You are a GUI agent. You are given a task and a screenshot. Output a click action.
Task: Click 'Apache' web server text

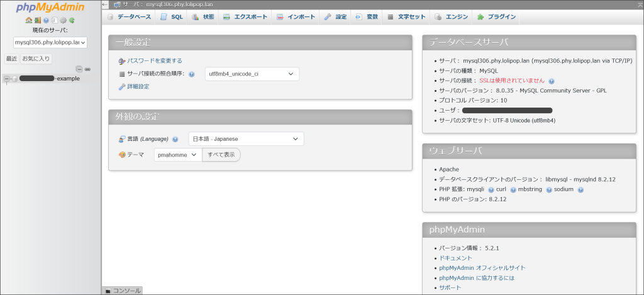449,169
